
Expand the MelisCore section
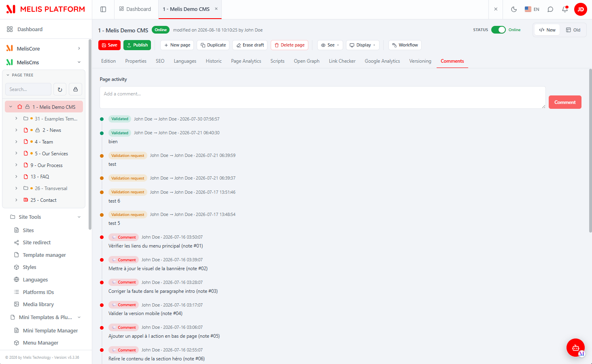tap(79, 49)
